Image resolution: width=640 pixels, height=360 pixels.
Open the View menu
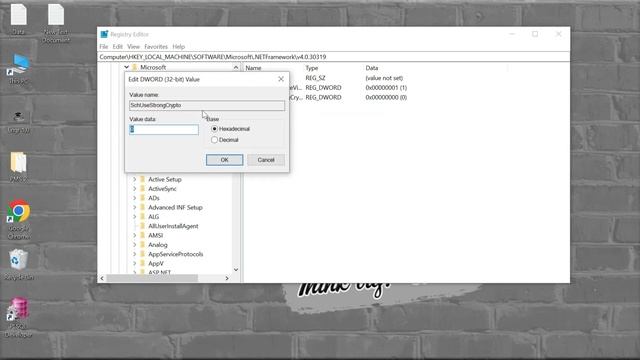133,47
